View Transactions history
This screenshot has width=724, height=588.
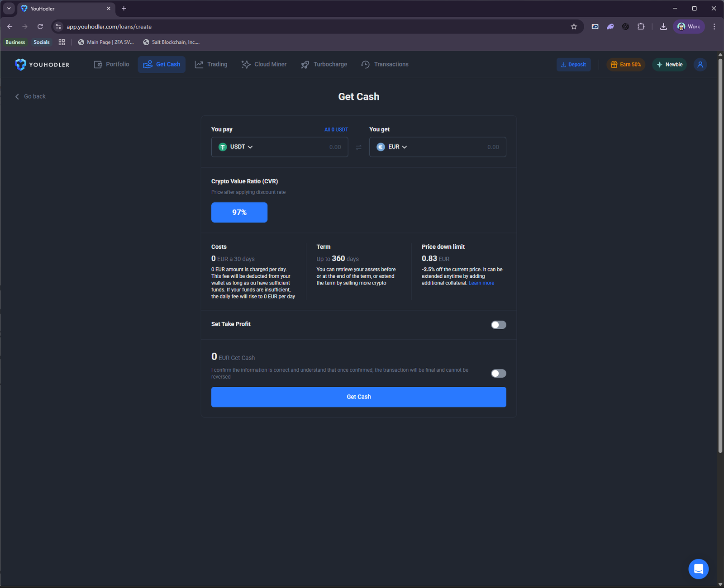384,64
